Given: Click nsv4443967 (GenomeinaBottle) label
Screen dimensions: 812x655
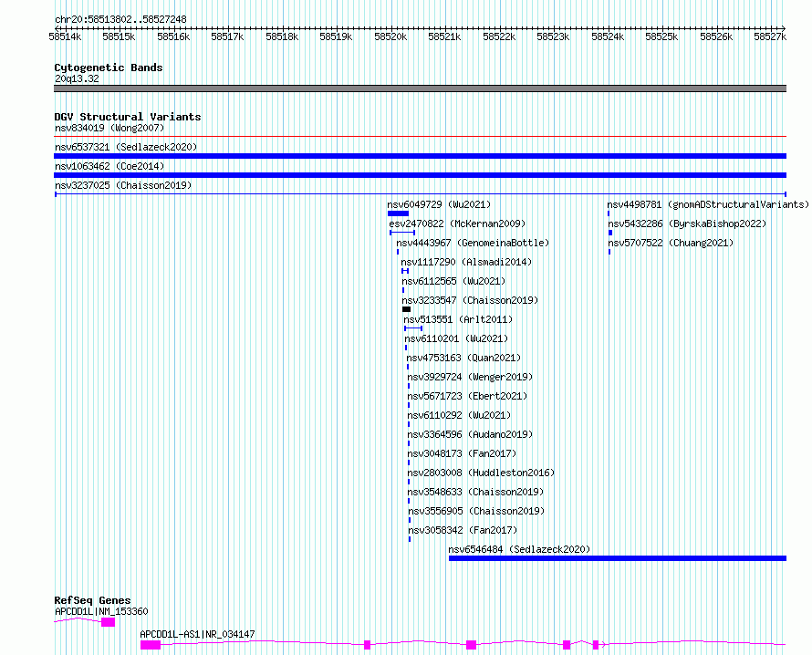Looking at the screenshot, I should point(473,243).
